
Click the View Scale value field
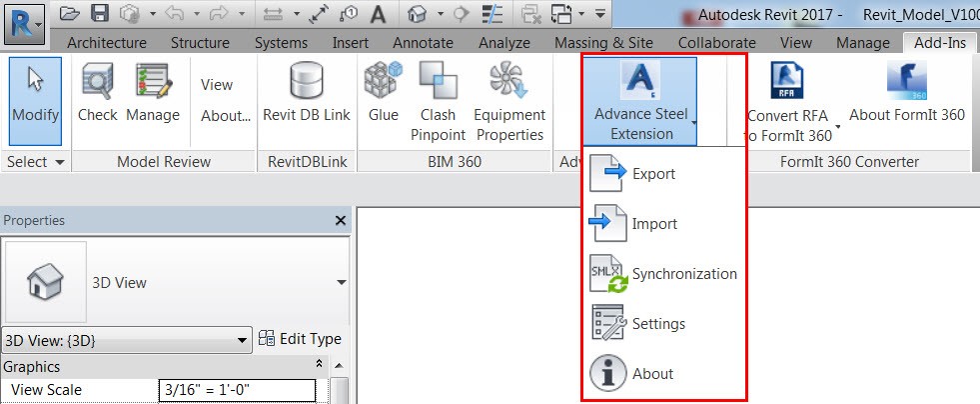[237, 390]
